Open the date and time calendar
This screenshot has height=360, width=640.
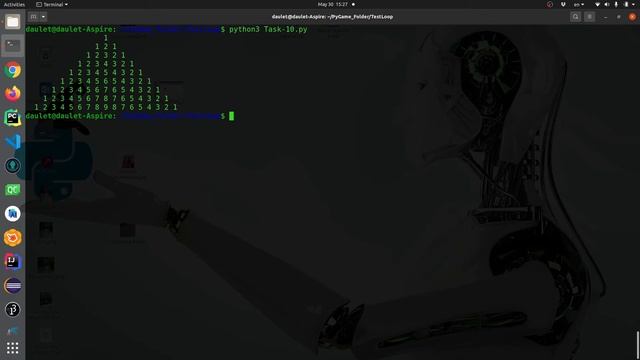tap(333, 4)
